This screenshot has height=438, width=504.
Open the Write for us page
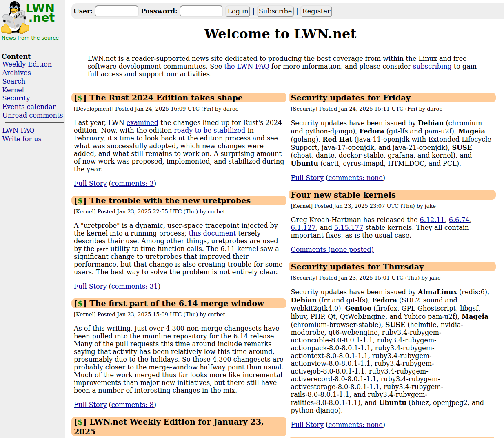click(x=22, y=139)
